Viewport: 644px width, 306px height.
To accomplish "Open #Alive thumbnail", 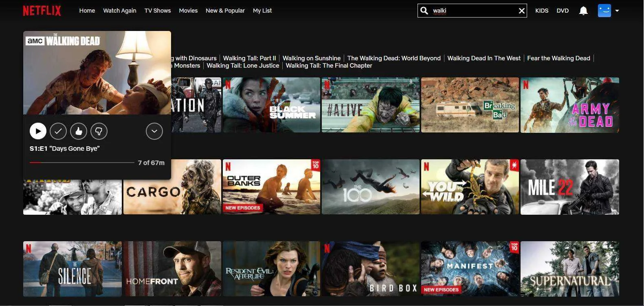I will pyautogui.click(x=371, y=105).
